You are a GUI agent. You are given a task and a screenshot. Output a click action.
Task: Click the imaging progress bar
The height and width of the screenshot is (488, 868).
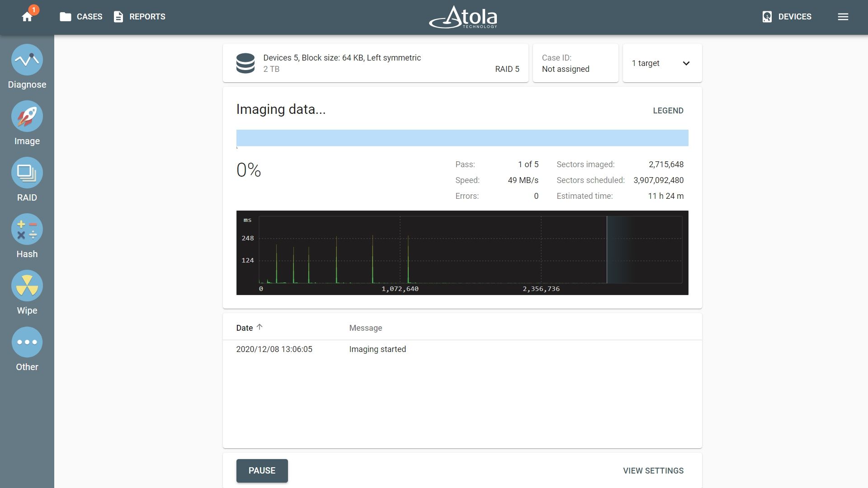(462, 138)
